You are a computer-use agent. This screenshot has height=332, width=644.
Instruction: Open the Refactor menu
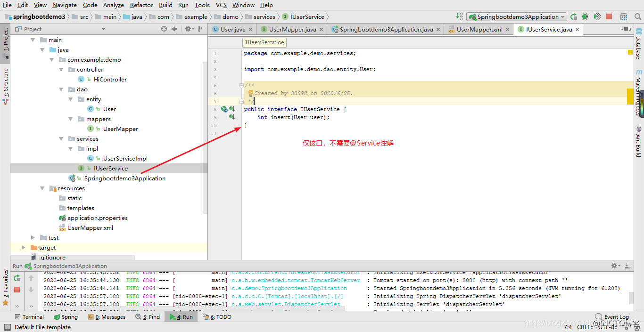[x=141, y=5]
